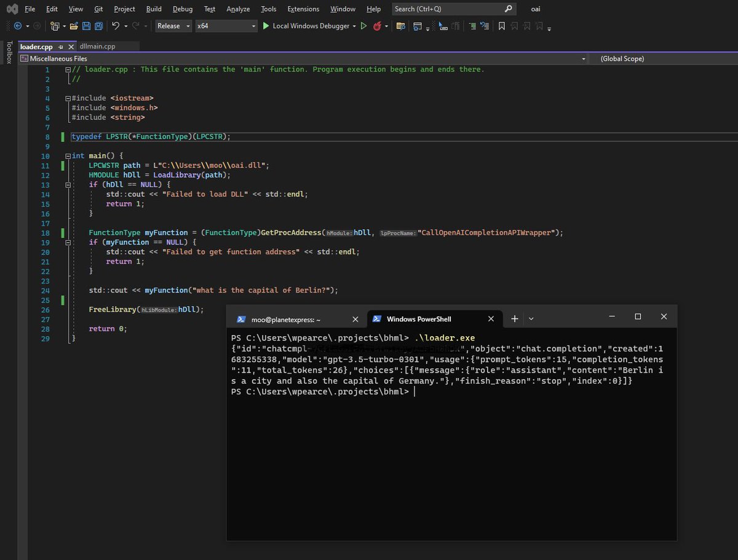Click the Find in Files toolbar icon

[401, 26]
